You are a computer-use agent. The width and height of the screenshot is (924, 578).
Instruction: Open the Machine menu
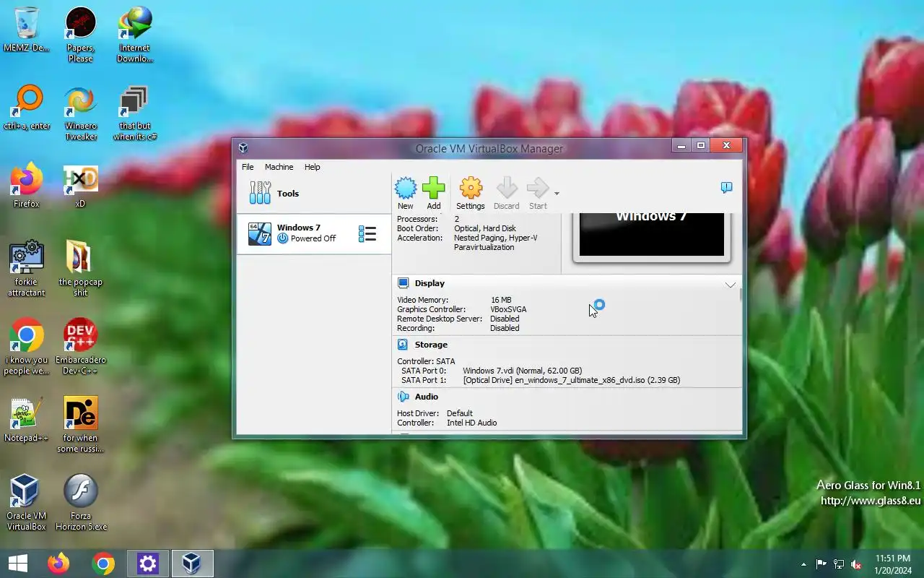[279, 167]
